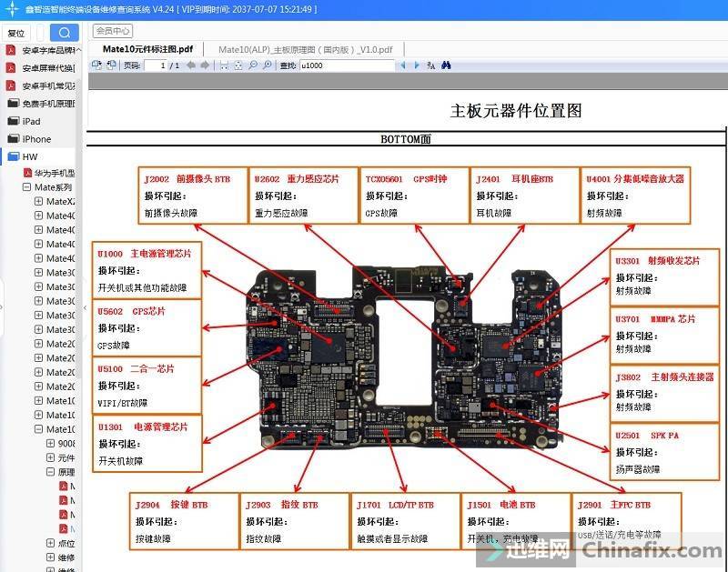Click the 复位 reset button
728x572 pixels.
click(16, 33)
